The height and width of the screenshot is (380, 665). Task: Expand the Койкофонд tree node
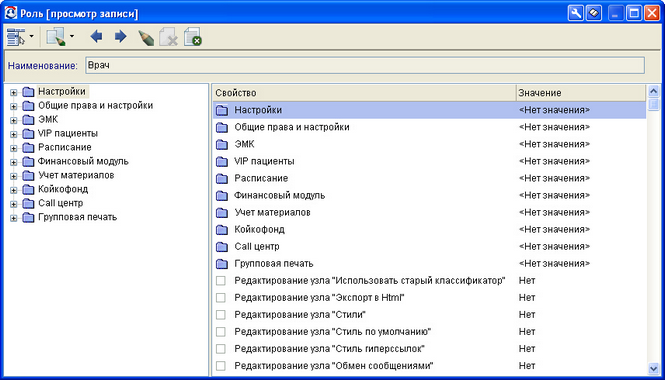[14, 190]
